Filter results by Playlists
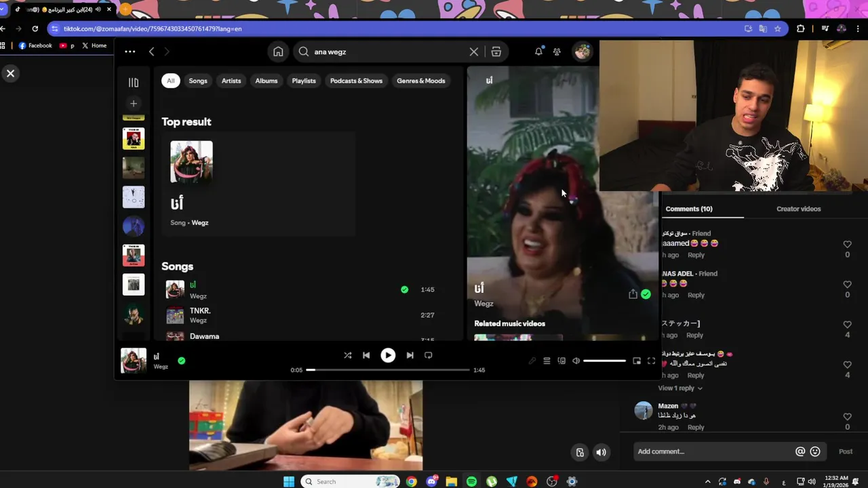Image resolution: width=868 pixels, height=488 pixels. pos(304,81)
